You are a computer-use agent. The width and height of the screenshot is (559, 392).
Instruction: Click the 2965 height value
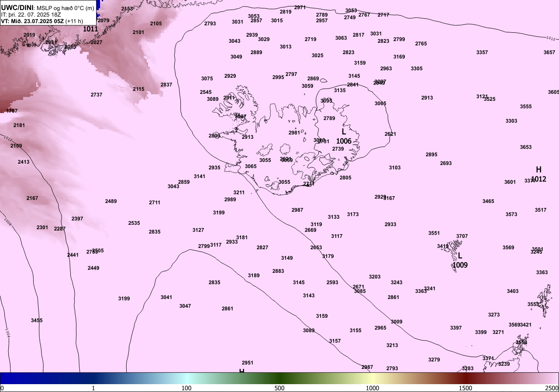(x=380, y=328)
